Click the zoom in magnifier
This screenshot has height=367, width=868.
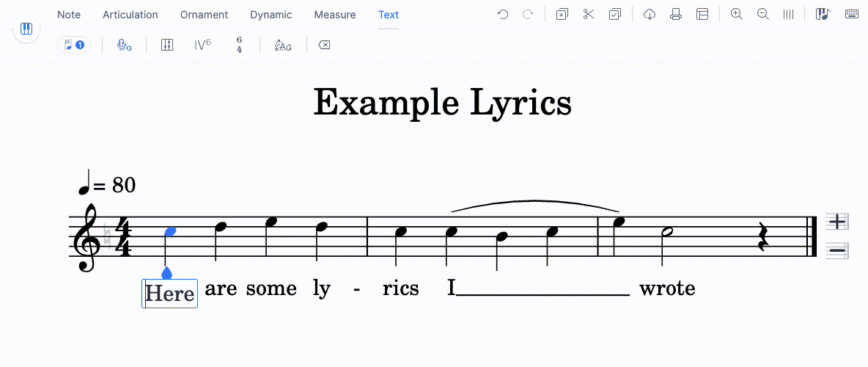click(737, 15)
